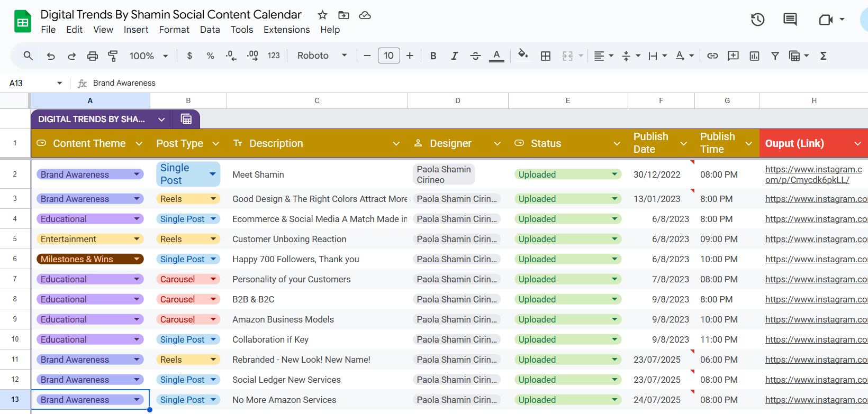The image size is (868, 414).
Task: Check the cloud save status icon
Action: [365, 15]
